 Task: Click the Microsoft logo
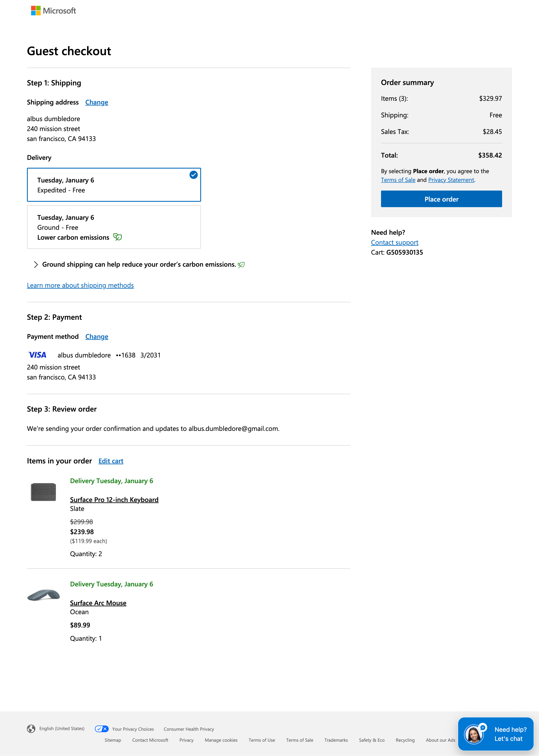pyautogui.click(x=53, y=11)
